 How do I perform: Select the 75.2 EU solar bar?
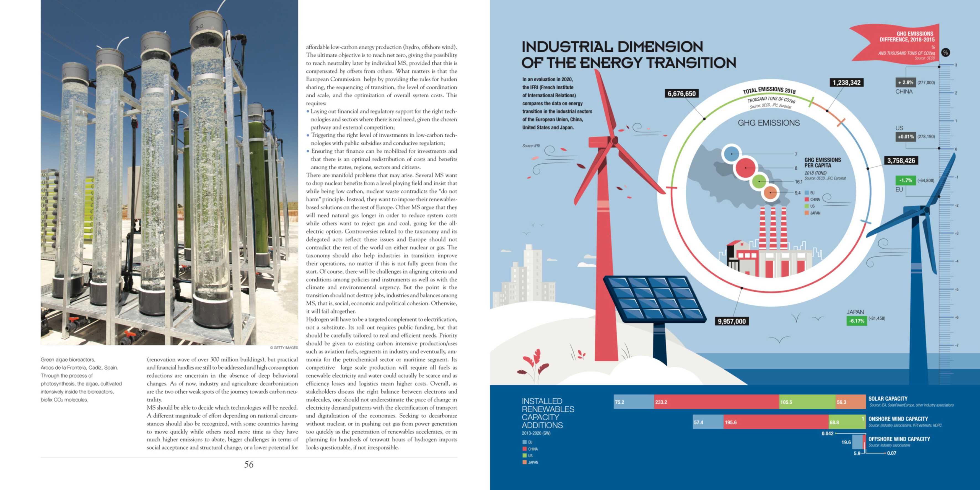tap(634, 402)
